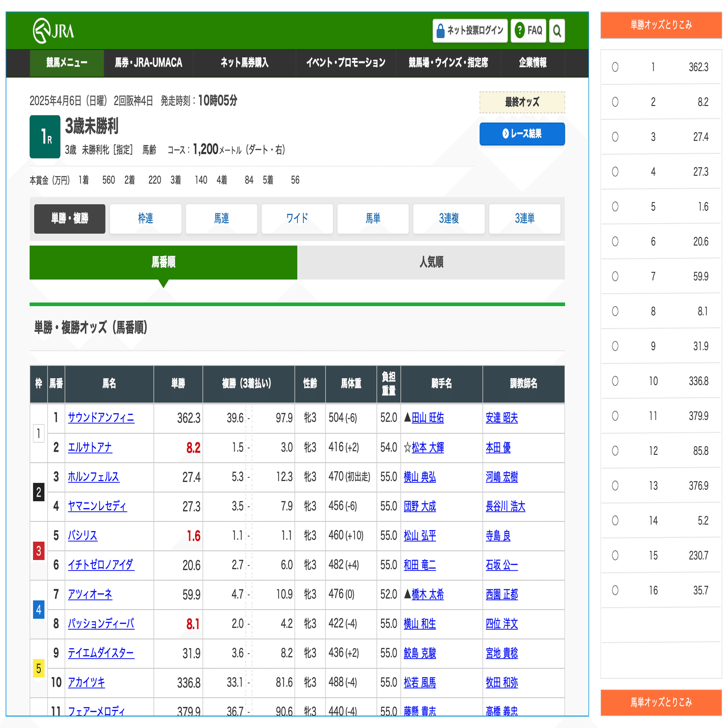Open horse テイエムダイスター link

(101, 653)
